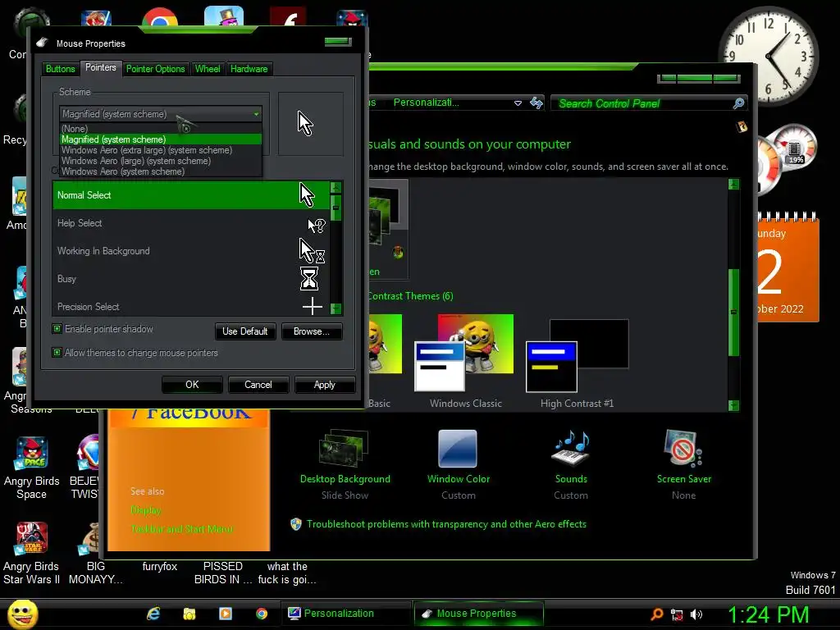Launch Internet Explorer from taskbar
This screenshot has width=840, height=630.
pos(153,614)
